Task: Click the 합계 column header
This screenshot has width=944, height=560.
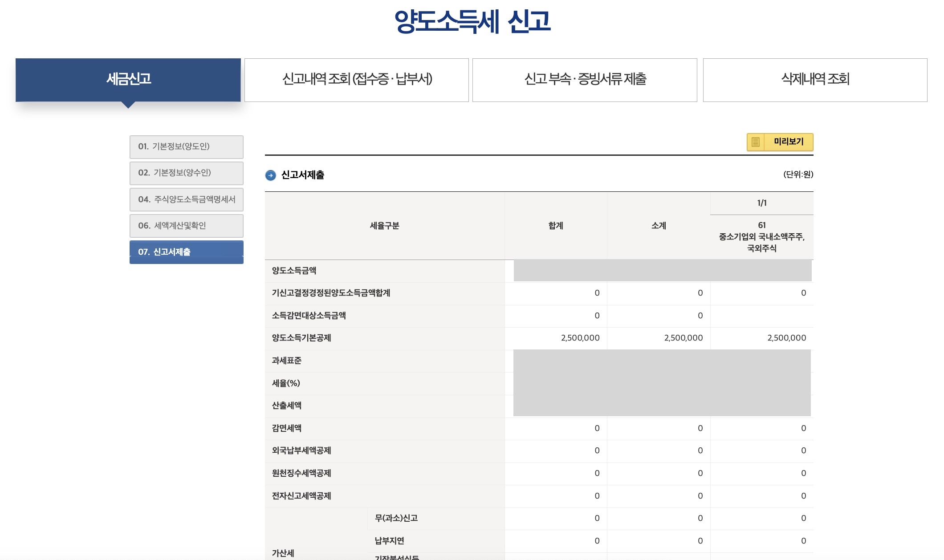Action: click(556, 226)
